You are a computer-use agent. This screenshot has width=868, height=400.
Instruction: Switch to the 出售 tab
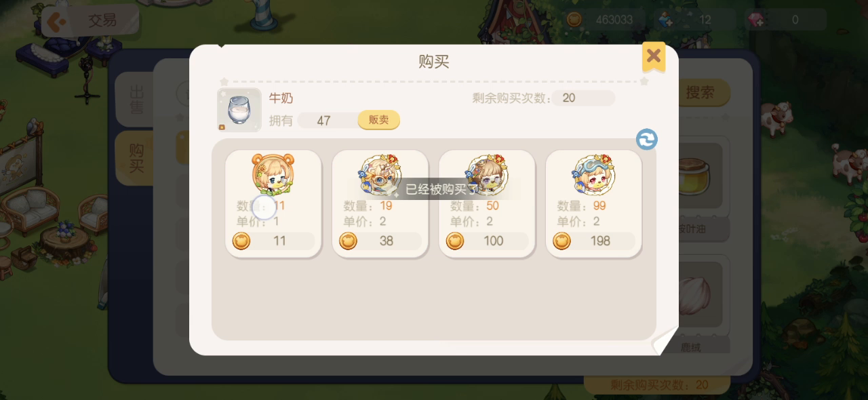tap(136, 100)
